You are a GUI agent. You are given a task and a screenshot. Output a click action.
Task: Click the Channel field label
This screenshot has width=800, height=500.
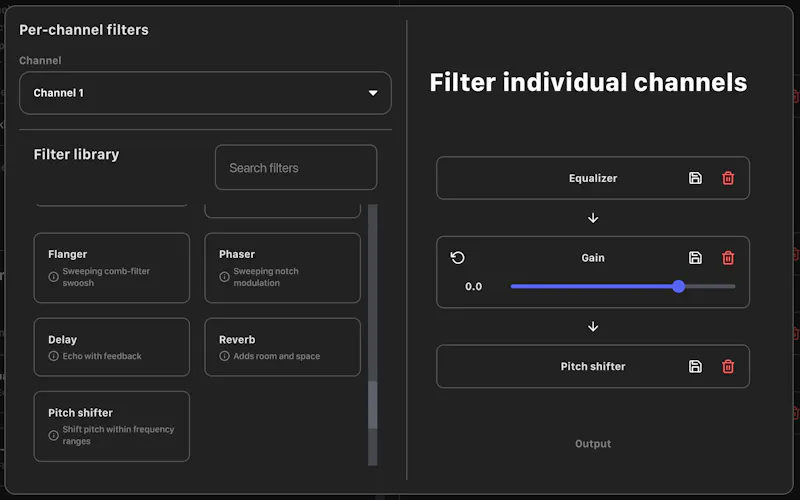(x=40, y=60)
